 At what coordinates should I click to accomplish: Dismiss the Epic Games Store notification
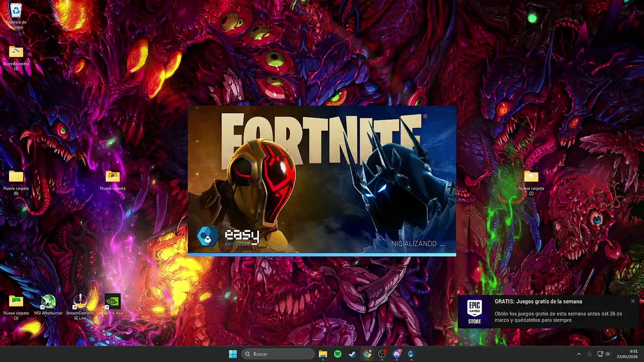(633, 301)
